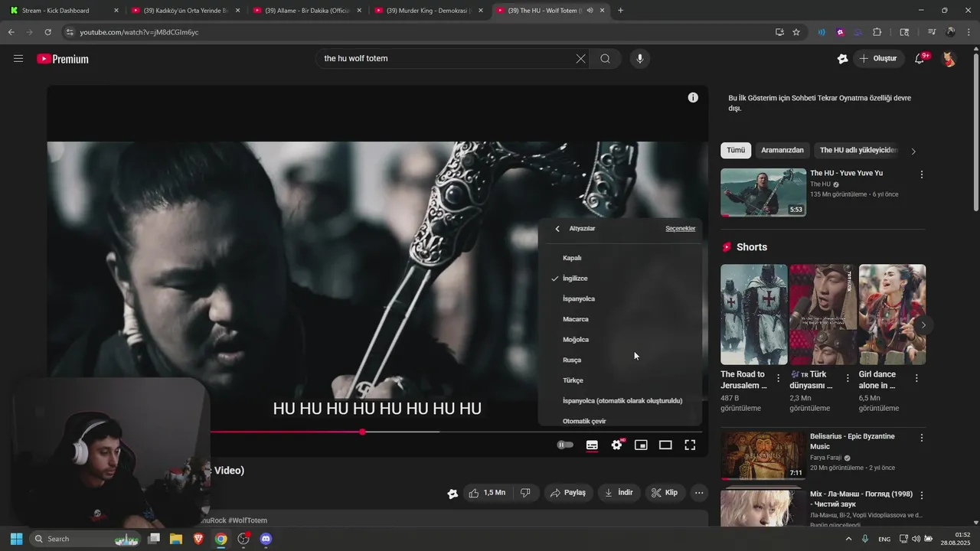Open a new browser tab
The height and width of the screenshot is (551, 980).
click(x=620, y=11)
